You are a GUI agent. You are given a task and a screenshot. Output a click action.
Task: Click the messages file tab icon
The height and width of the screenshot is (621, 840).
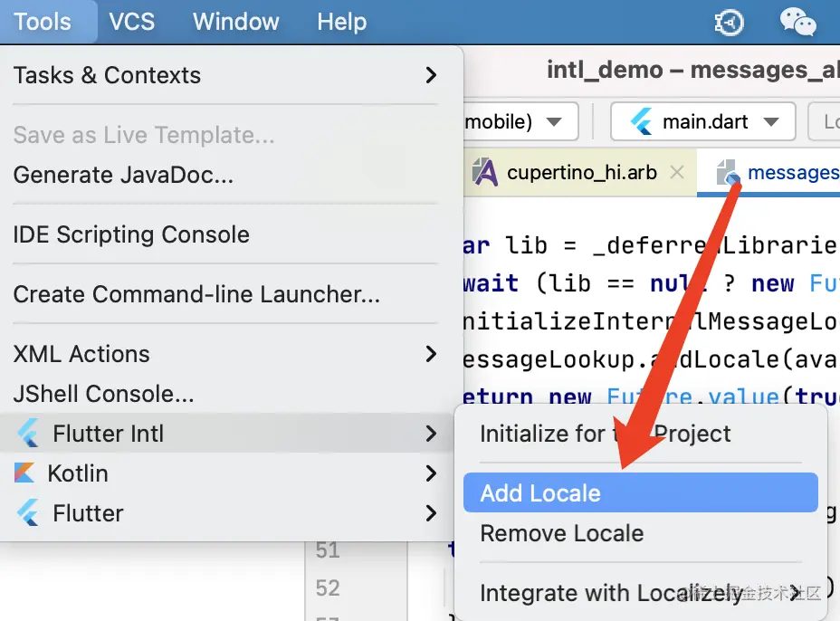[x=729, y=172]
